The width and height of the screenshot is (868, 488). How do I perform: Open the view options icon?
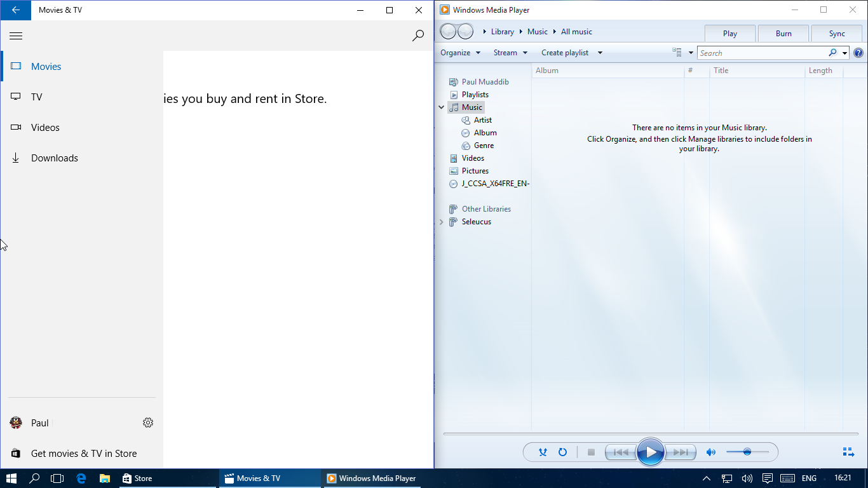tap(677, 53)
